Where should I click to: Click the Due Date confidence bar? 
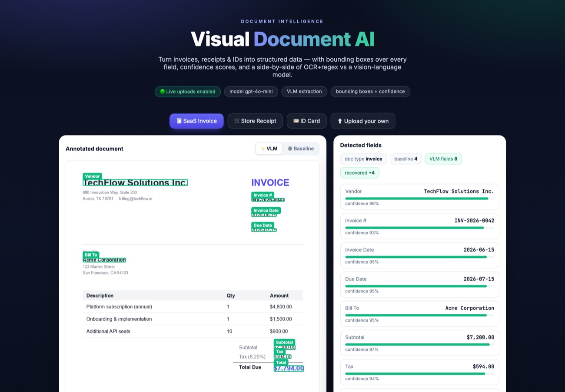pos(419,286)
